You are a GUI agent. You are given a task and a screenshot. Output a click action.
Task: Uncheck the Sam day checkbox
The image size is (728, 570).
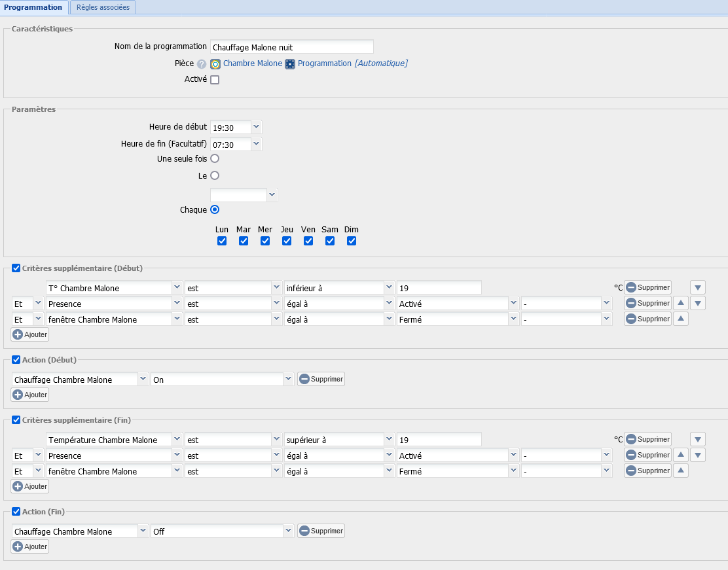click(x=330, y=241)
